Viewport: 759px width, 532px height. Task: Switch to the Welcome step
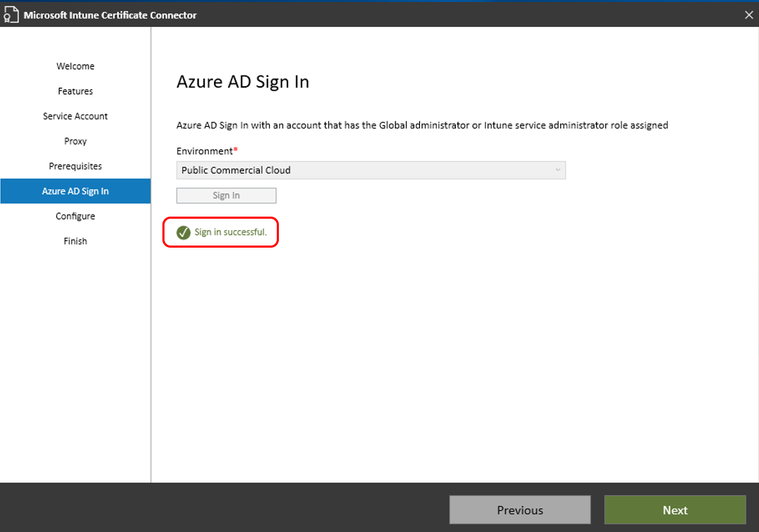(75, 66)
